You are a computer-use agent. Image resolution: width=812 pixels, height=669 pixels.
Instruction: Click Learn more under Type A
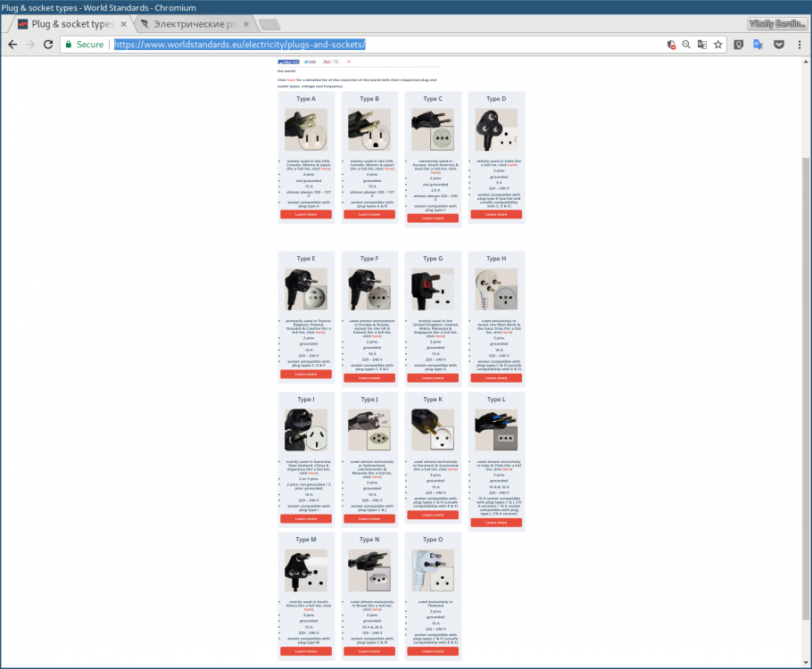pyautogui.click(x=305, y=213)
